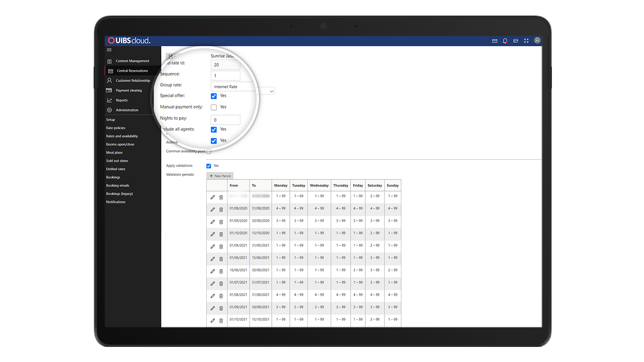Edit the period starting 01/10/2020

[213, 234]
